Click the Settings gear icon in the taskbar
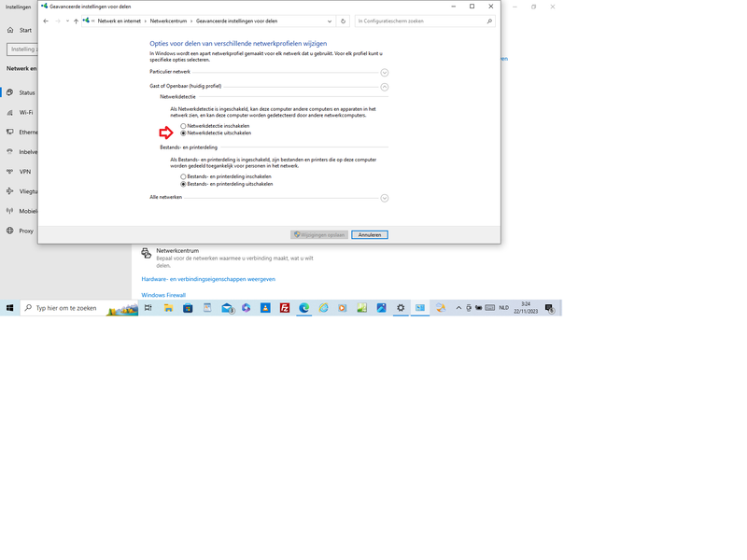This screenshot has width=747, height=560. coord(401,308)
